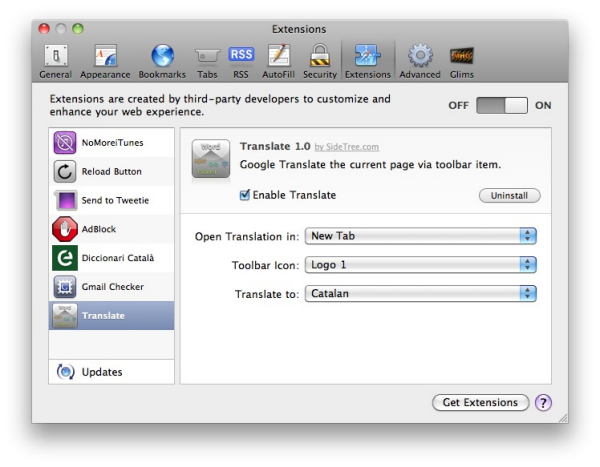Click the Get Extensions button
Viewport: 600px width, 467px height.
pyautogui.click(x=480, y=403)
